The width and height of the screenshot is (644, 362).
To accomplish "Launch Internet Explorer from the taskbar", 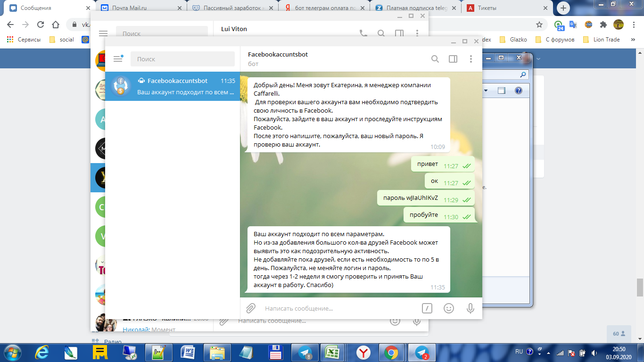I will [43, 352].
